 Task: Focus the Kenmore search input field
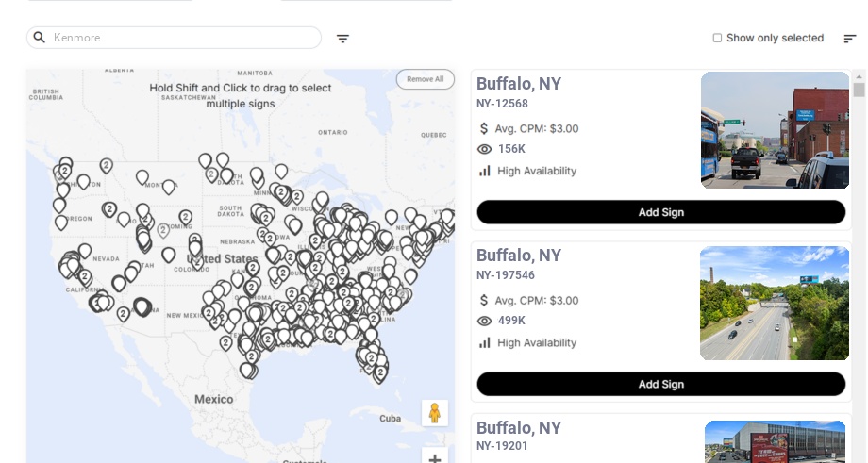tap(184, 38)
